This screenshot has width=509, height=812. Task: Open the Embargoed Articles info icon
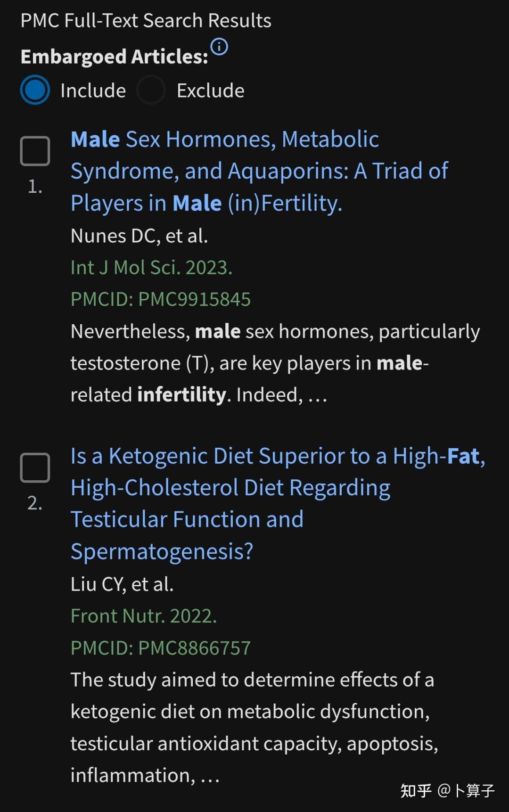219,47
